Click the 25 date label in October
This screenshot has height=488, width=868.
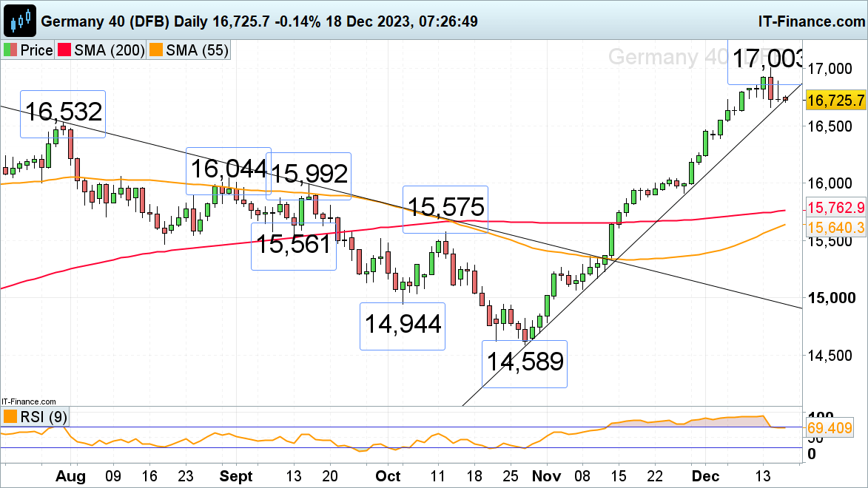coord(511,476)
